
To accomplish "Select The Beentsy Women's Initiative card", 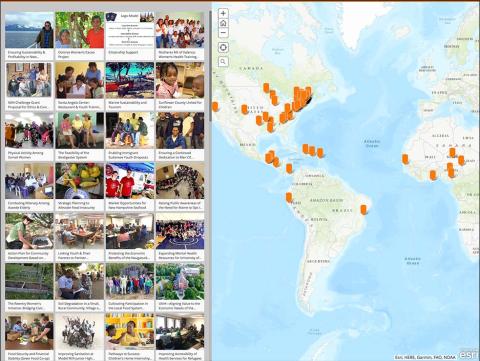I will click(29, 287).
